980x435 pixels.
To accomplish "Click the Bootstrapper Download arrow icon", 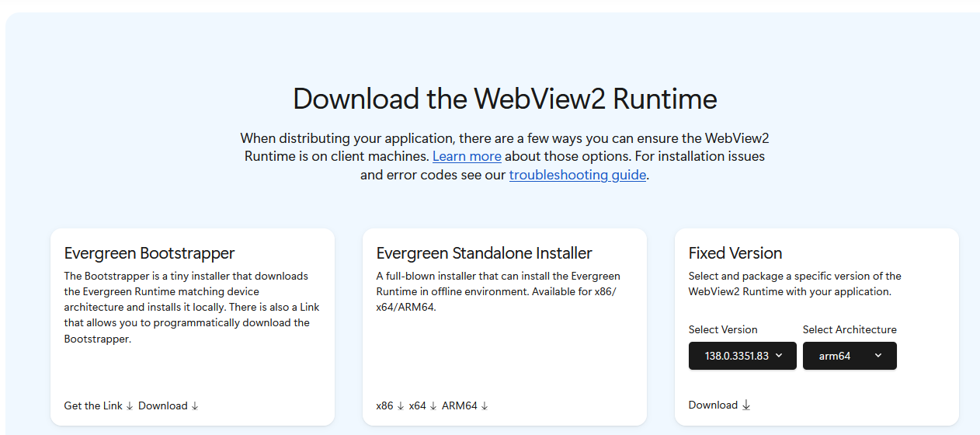I will (195, 406).
